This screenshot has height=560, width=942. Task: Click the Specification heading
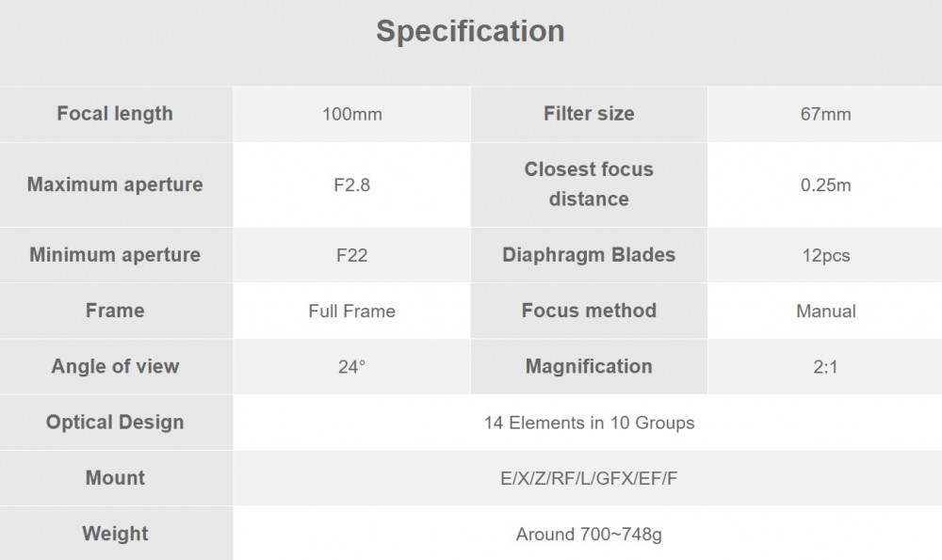click(470, 31)
